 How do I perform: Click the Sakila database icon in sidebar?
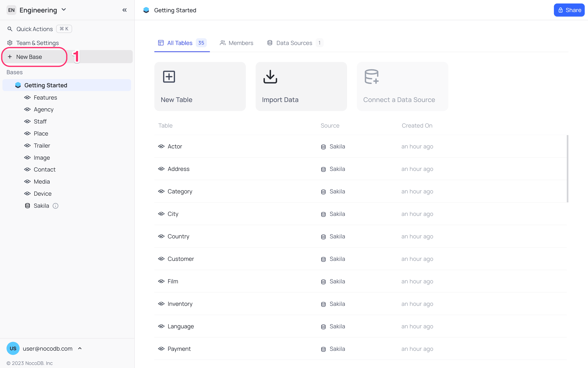click(27, 206)
